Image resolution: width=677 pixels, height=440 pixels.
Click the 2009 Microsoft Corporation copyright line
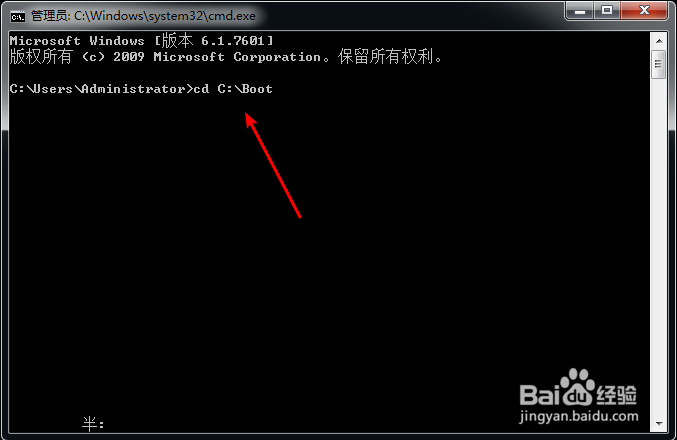(226, 57)
